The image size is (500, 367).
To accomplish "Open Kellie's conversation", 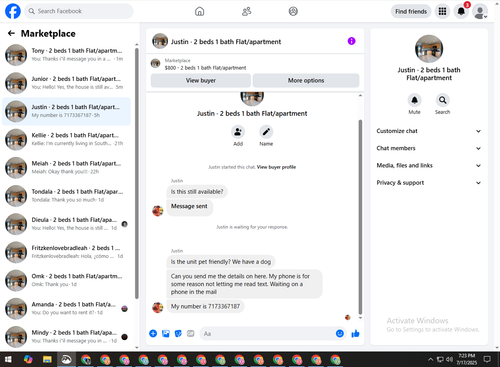I will 66,139.
